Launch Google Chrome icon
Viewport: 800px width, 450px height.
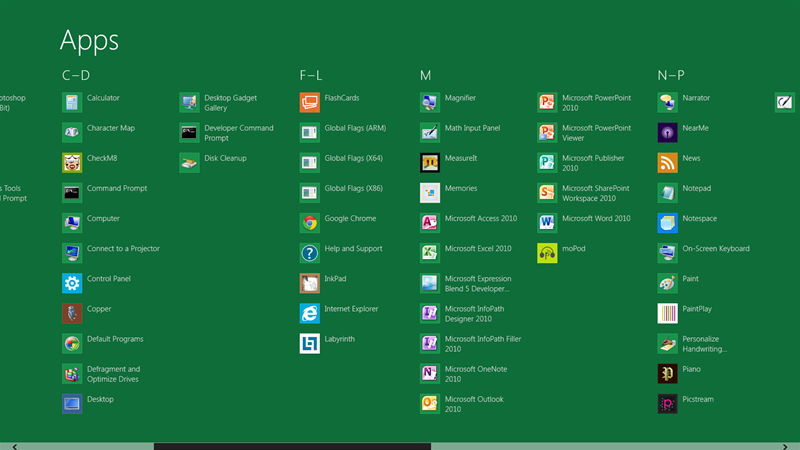point(310,223)
